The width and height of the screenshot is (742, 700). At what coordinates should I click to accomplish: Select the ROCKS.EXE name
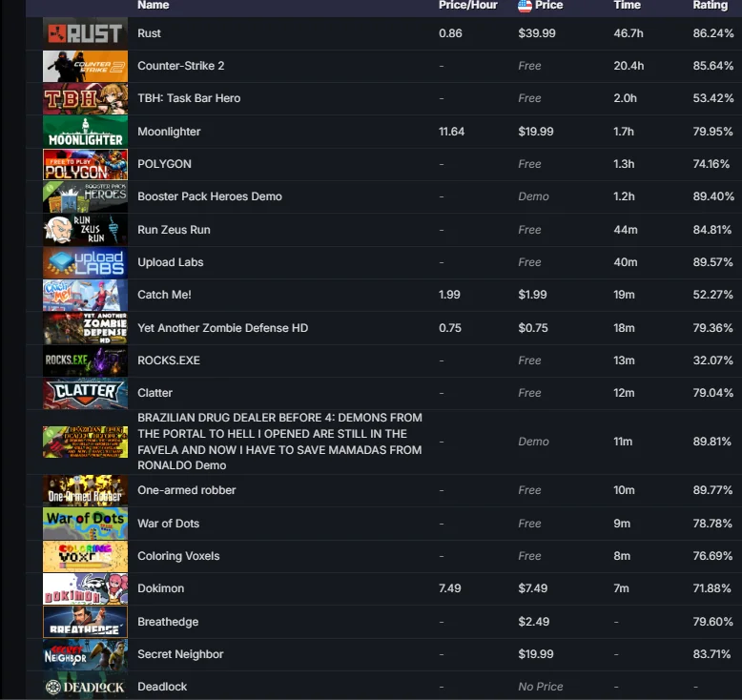pos(169,360)
